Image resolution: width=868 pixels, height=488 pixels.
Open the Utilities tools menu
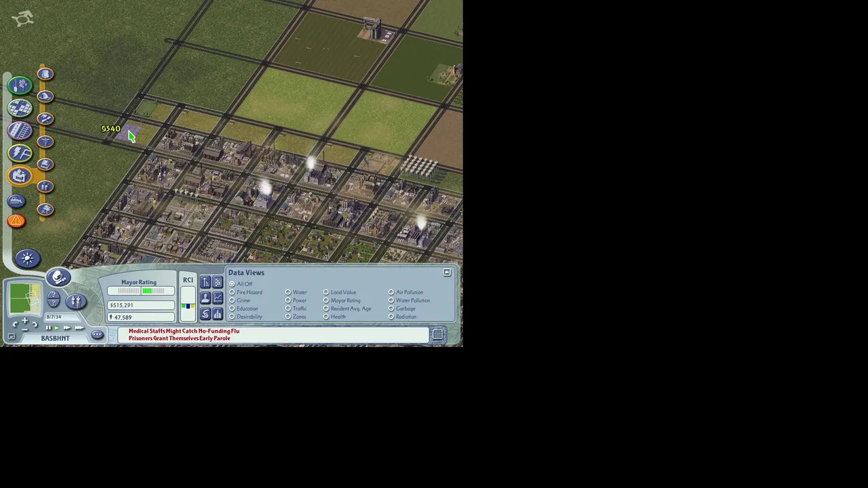click(20, 153)
